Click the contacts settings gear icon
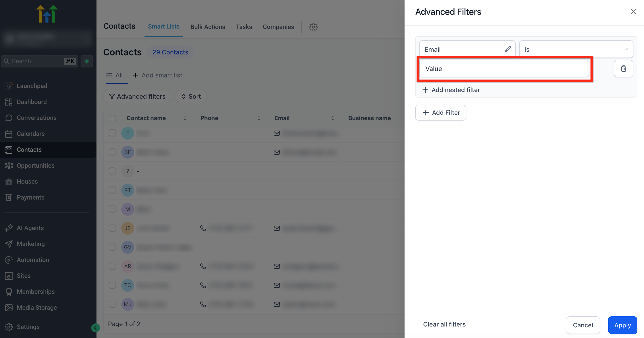This screenshot has height=338, width=644. point(313,27)
